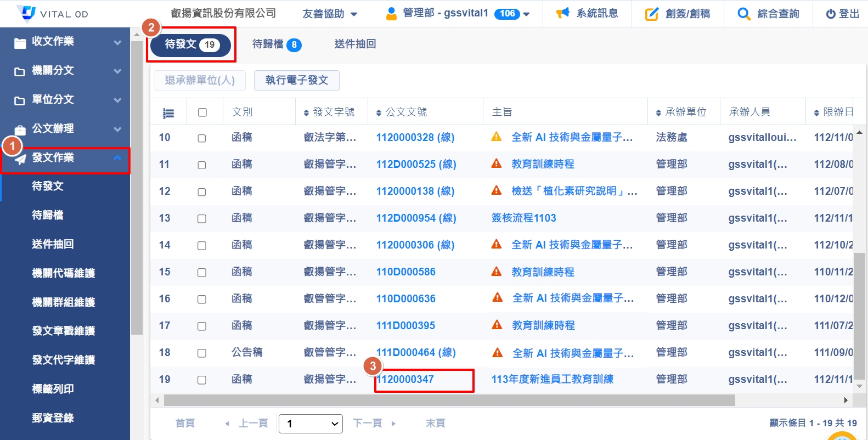Toggle the select-all checkbox in header

pos(202,112)
